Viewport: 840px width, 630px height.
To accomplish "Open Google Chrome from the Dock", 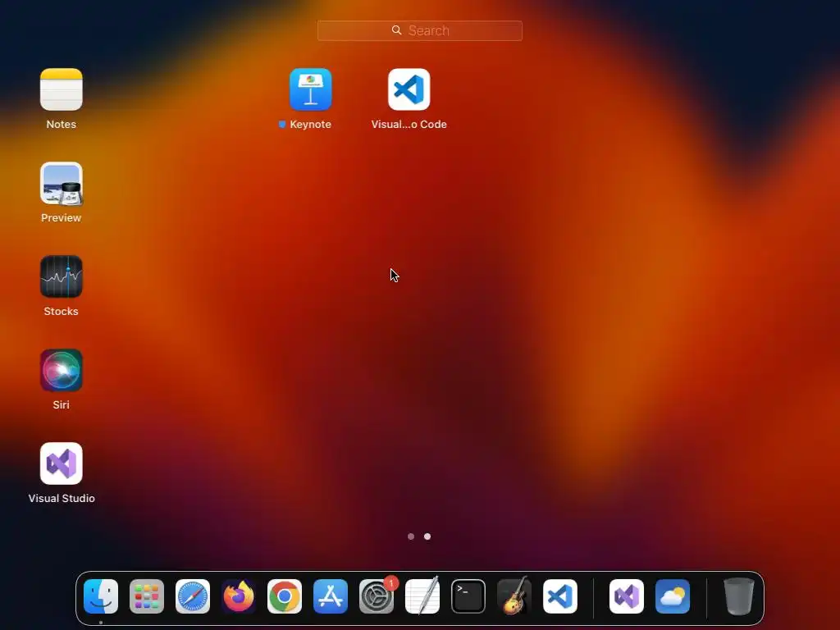I will tap(285, 596).
